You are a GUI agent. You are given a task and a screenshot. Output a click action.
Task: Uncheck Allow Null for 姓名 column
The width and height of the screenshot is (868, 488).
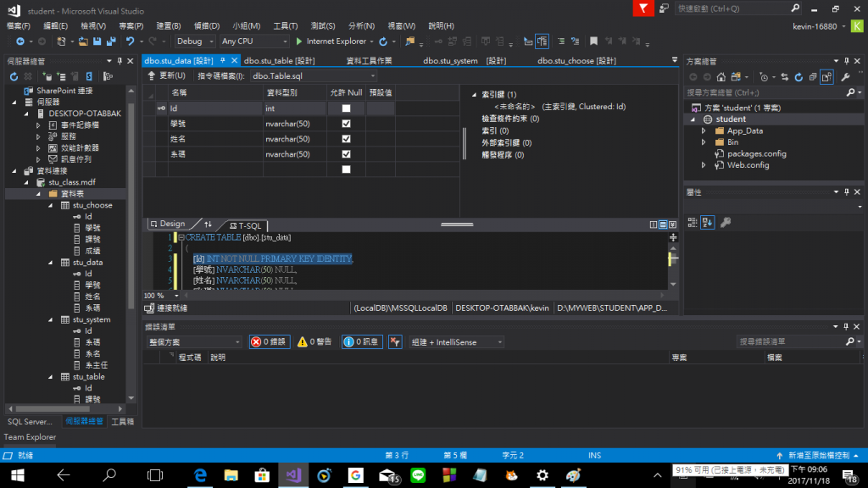pos(346,139)
